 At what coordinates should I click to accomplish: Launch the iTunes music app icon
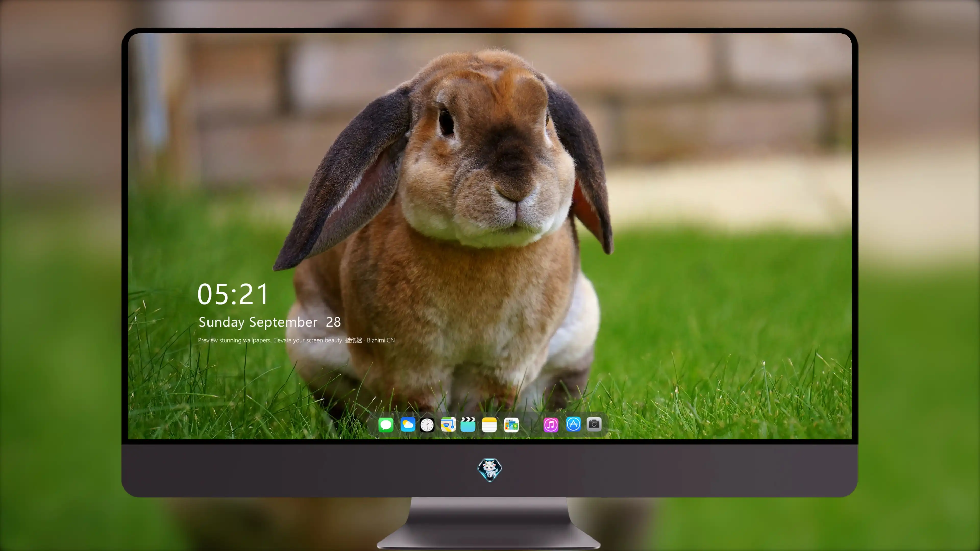point(551,425)
